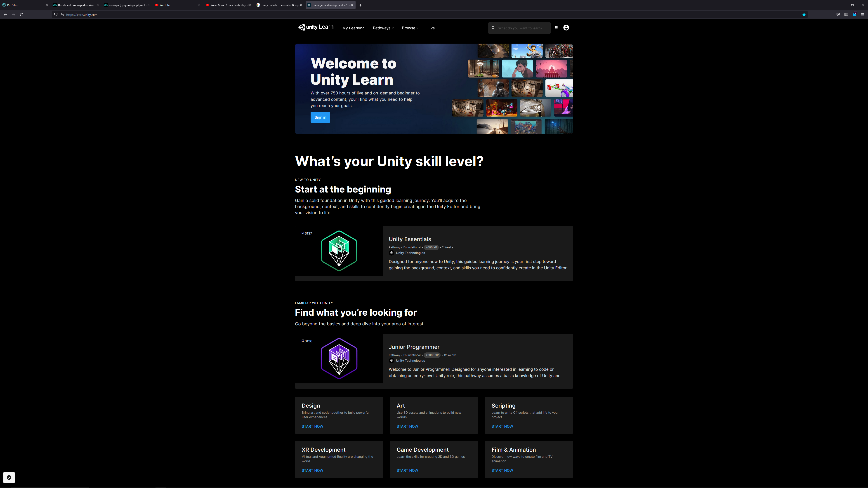Open the Live nav link

[431, 28]
